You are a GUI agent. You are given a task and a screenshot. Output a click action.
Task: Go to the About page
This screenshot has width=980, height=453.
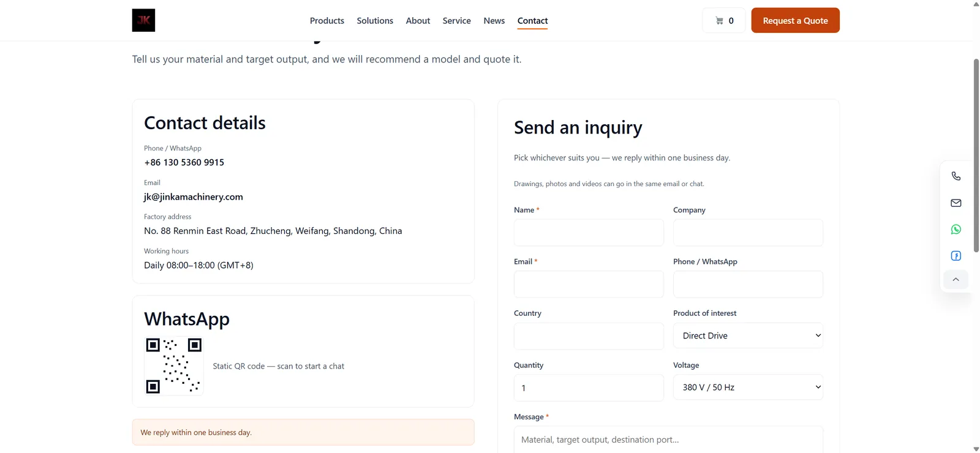[x=418, y=21]
